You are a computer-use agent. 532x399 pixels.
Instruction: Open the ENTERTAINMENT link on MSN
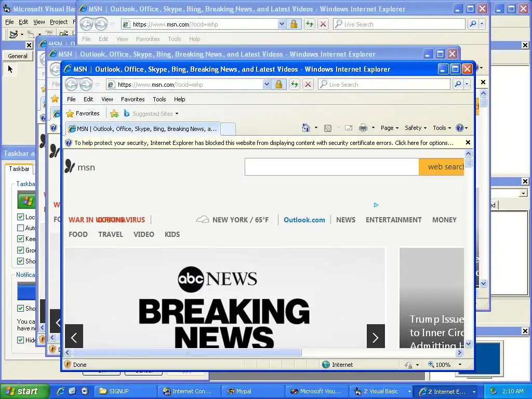point(394,220)
